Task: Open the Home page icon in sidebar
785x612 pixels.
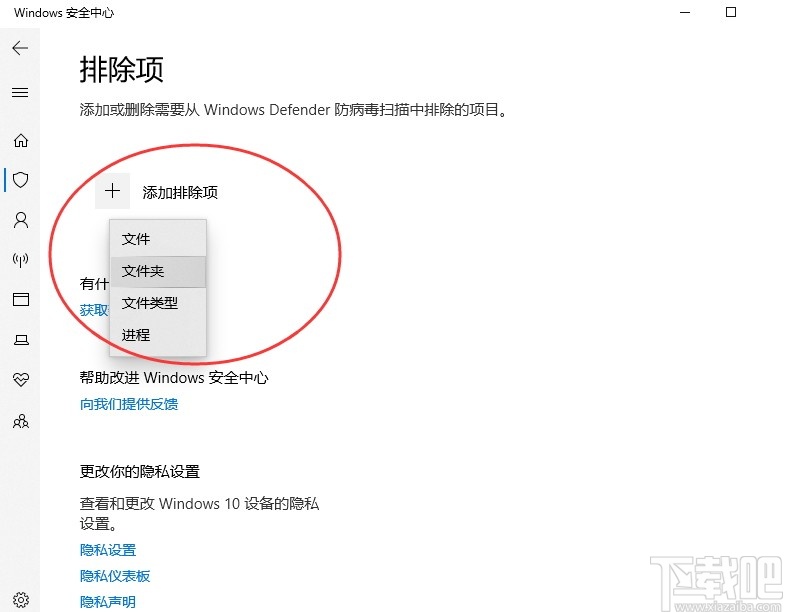Action: 21,140
